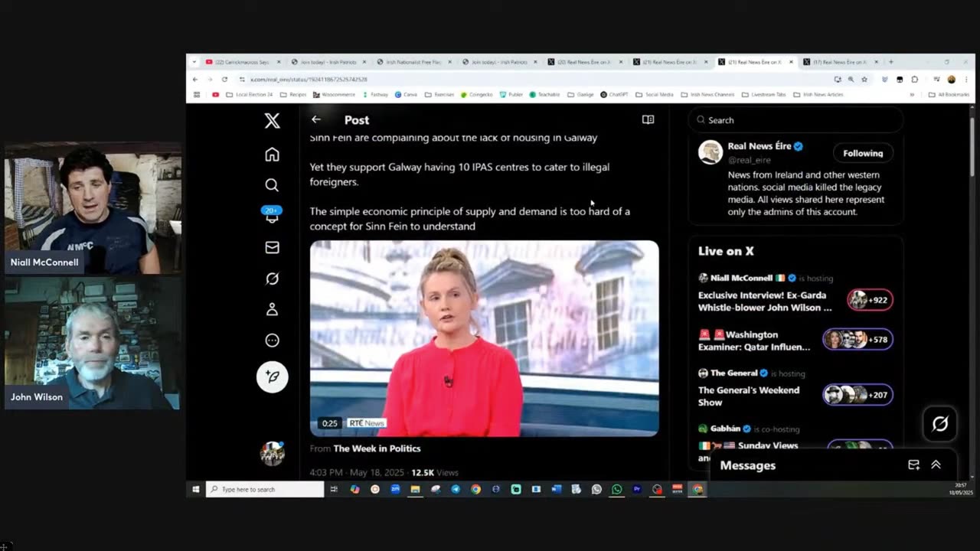The image size is (980, 551).
Task: Open the Local Election 24 bookmark folder
Action: (249, 95)
